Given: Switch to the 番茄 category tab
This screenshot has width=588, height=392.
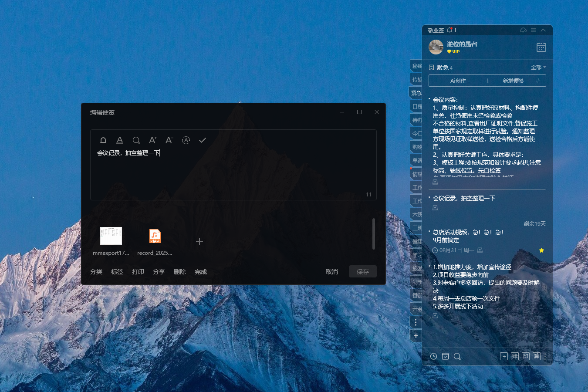Looking at the screenshot, I should click(416, 296).
